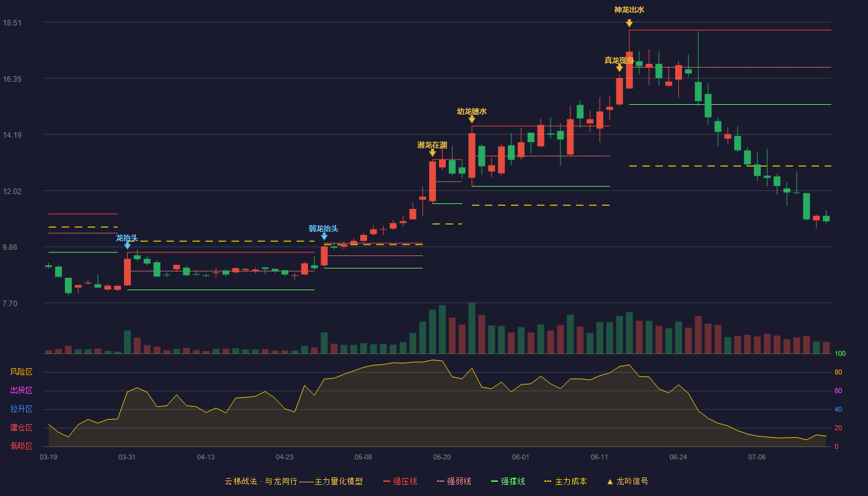Click the red candle under 弱龙抬头 marker

[x=324, y=255]
